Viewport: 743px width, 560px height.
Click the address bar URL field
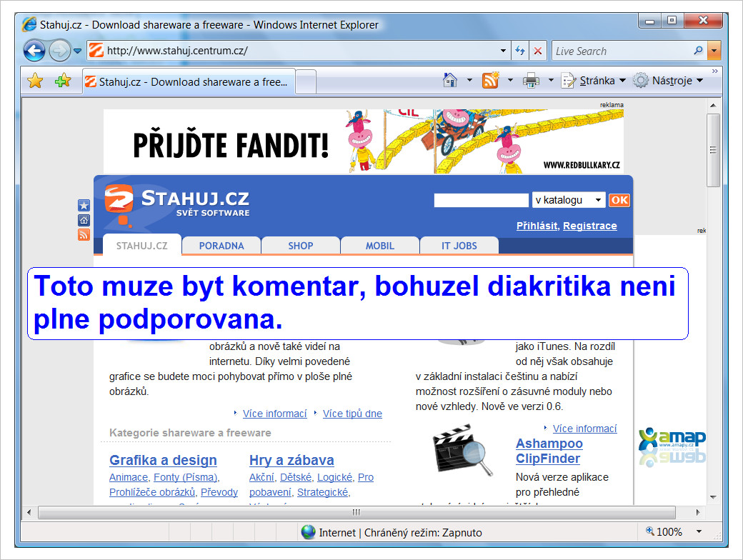tap(294, 51)
